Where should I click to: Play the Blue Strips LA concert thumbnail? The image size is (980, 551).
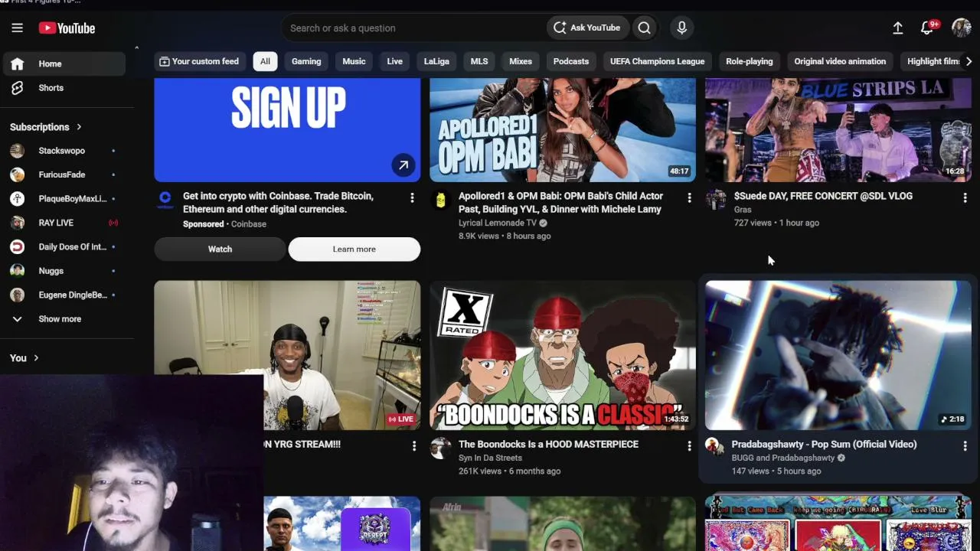(838, 130)
